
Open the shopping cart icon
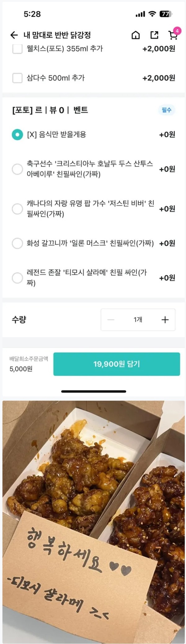point(173,36)
